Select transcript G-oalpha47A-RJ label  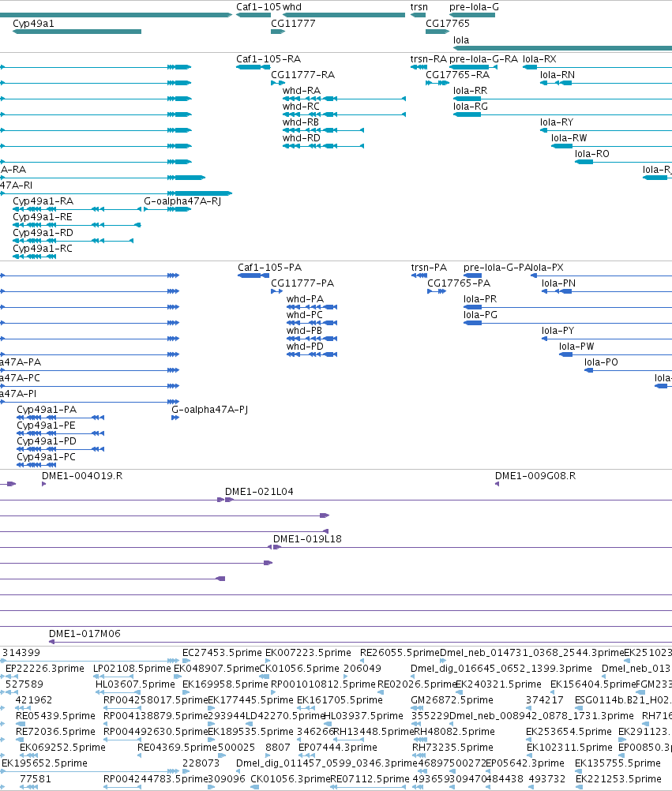182,201
